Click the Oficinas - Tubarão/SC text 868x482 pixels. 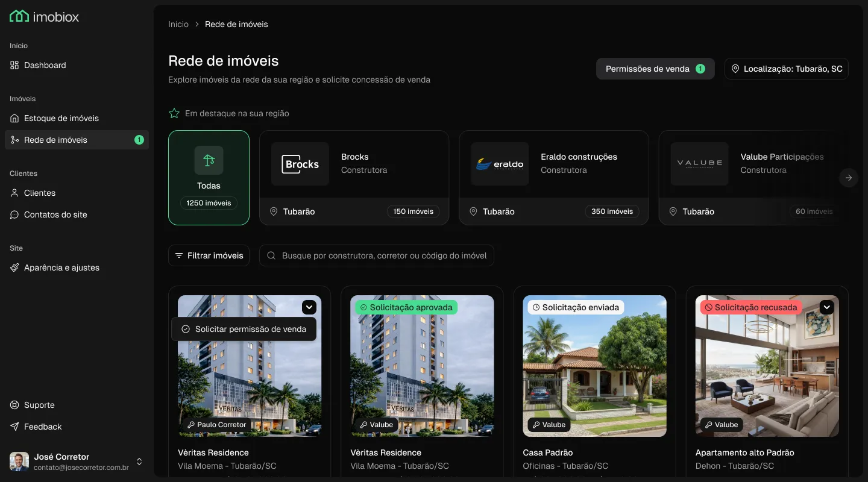[x=565, y=466]
